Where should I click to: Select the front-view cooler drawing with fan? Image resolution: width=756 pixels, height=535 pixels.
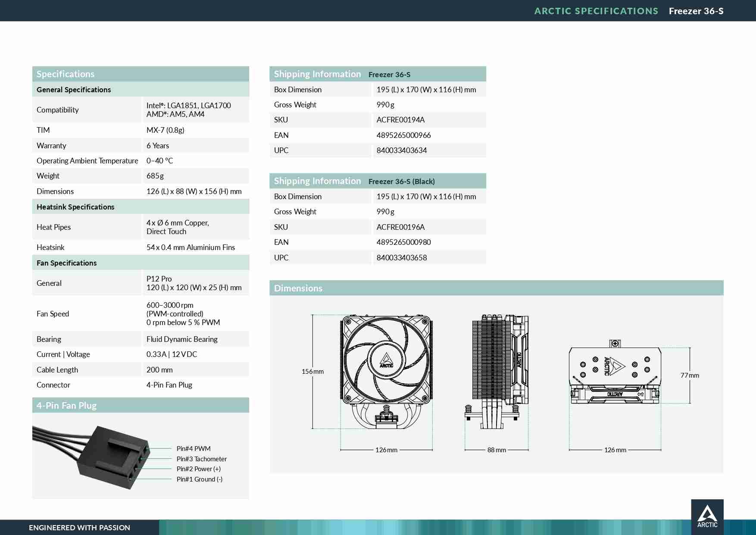point(386,372)
